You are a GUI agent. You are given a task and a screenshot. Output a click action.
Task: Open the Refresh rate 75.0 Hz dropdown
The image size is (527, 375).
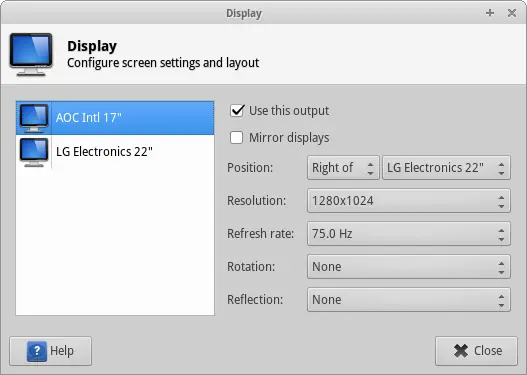(409, 234)
